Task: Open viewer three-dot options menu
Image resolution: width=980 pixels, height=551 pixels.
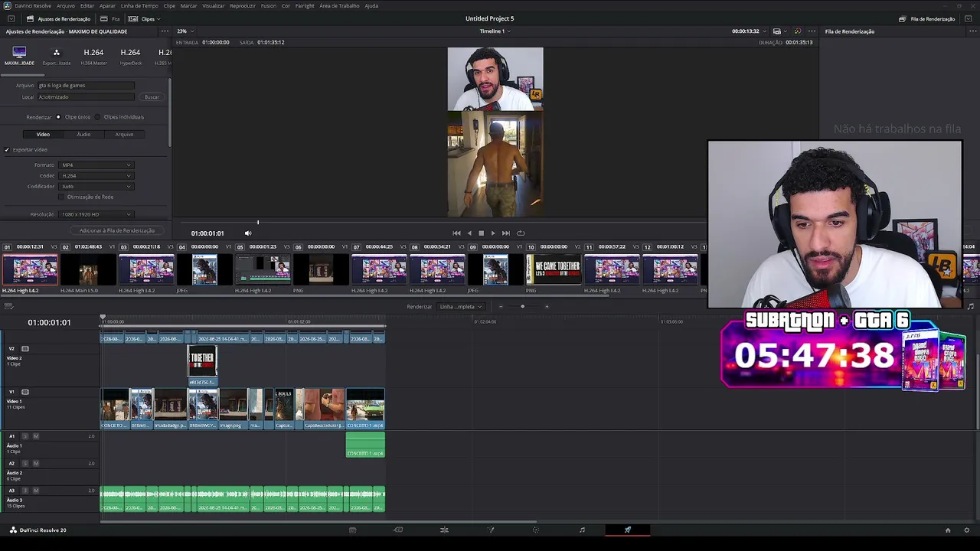Action: [812, 31]
